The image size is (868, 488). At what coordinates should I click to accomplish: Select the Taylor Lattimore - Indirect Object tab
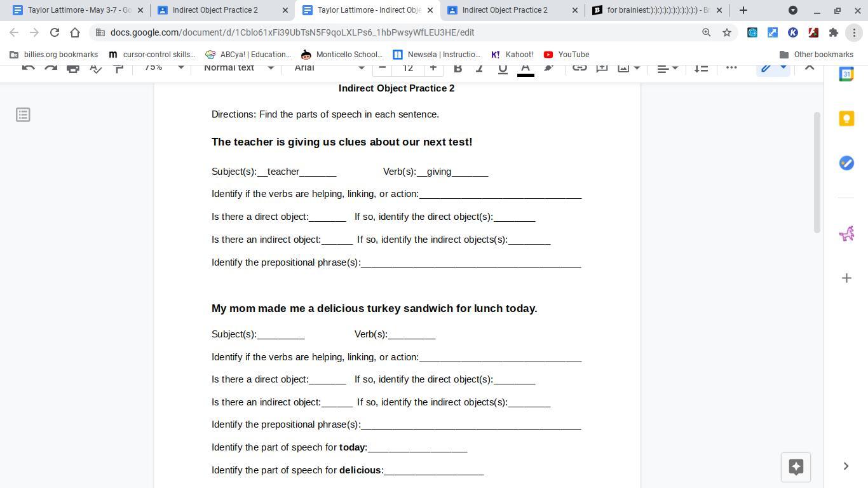368,10
